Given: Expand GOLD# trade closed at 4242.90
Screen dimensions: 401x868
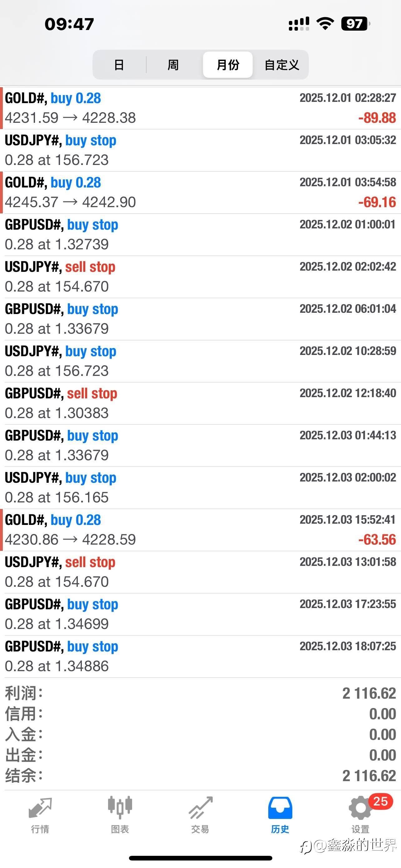Looking at the screenshot, I should pyautogui.click(x=200, y=192).
